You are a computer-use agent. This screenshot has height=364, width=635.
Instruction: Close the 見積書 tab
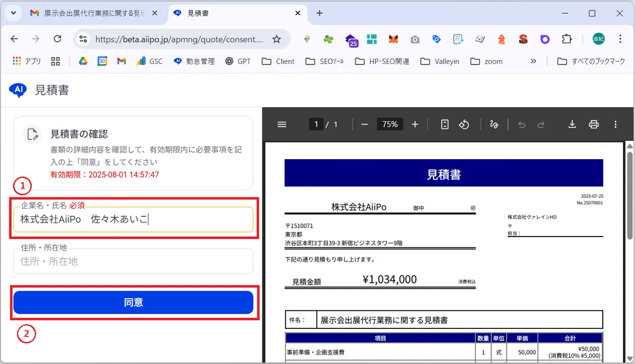(297, 13)
